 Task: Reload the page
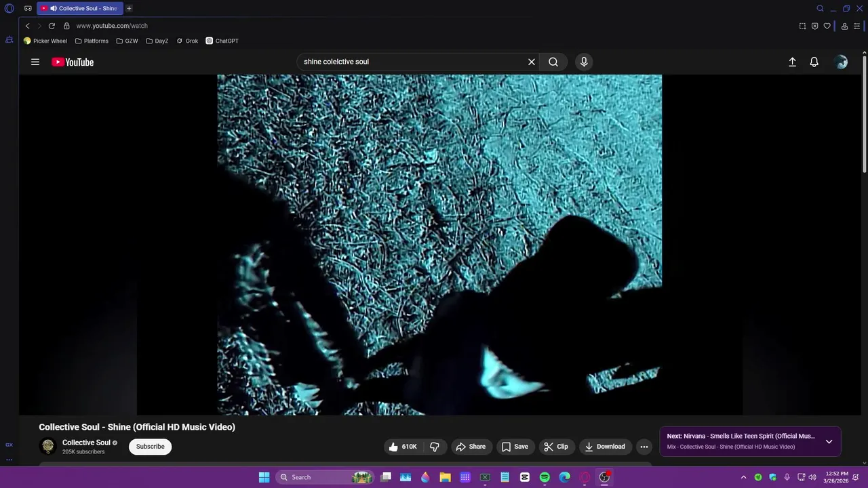52,26
